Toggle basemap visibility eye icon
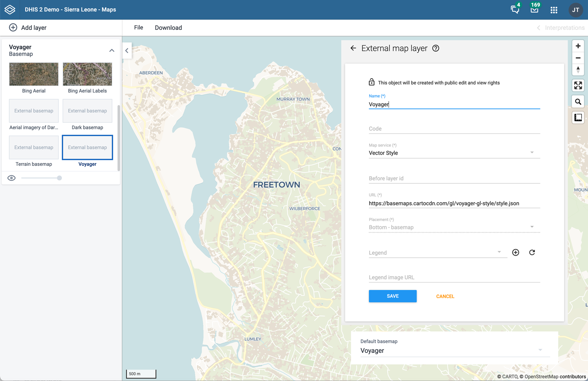The image size is (588, 381). [12, 178]
